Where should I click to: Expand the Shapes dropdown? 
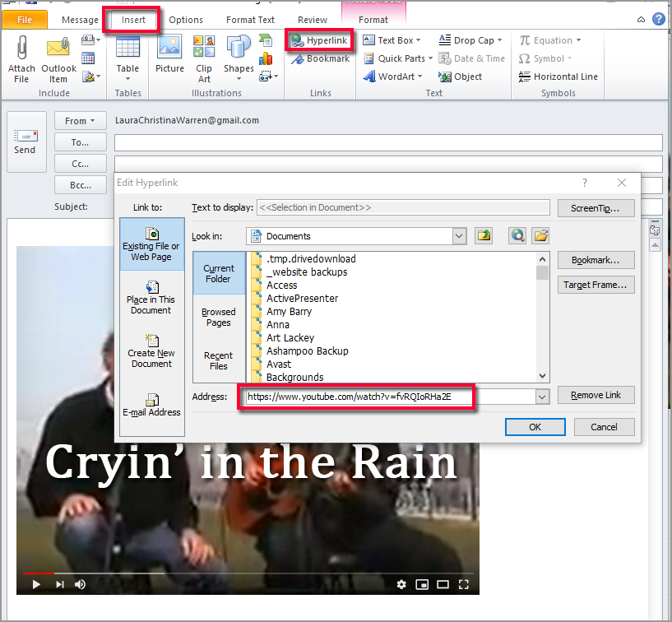239,78
